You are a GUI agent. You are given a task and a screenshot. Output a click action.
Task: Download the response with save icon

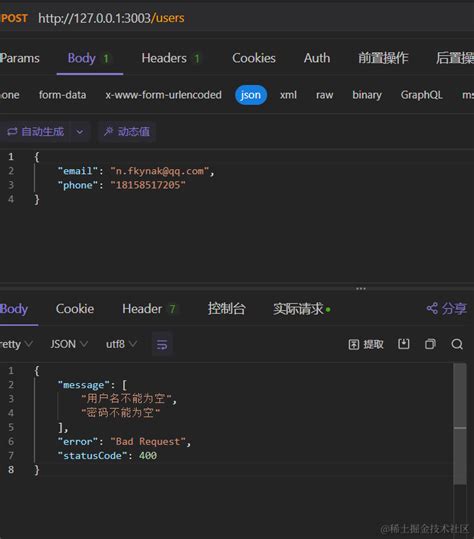[x=404, y=344]
